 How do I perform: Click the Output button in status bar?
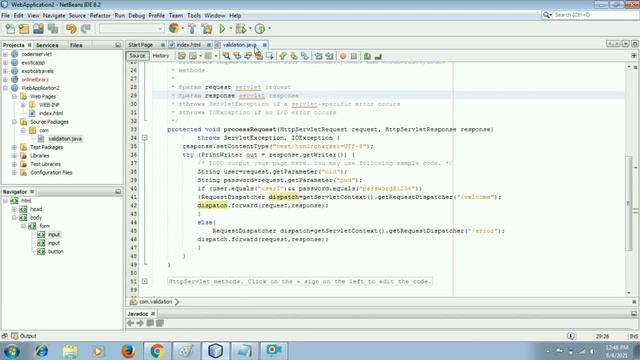tap(24, 336)
